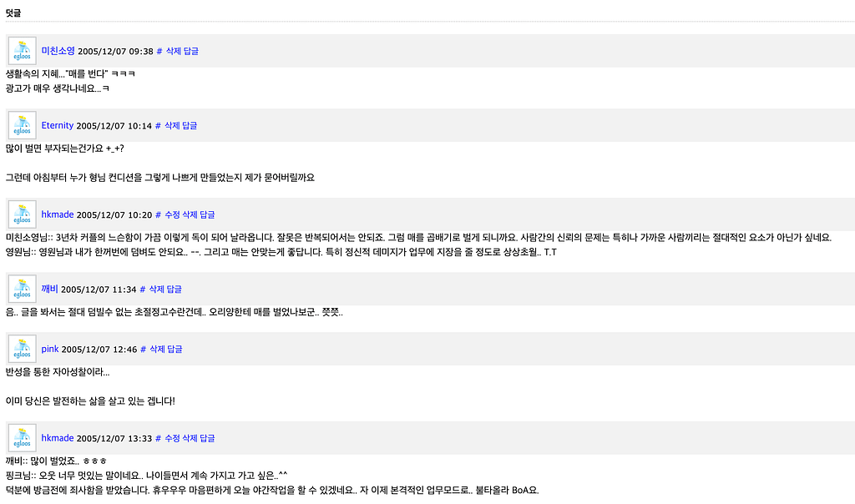Click the avatar on hkmade's 10:20 comment

click(x=22, y=214)
